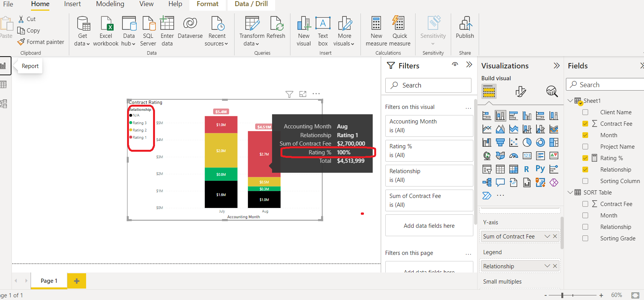Click the Filters pane Search field
The width and height of the screenshot is (644, 300).
click(x=428, y=86)
